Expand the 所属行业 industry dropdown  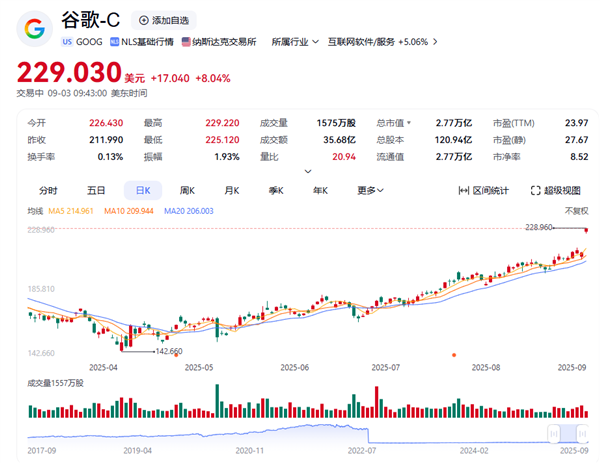click(315, 42)
